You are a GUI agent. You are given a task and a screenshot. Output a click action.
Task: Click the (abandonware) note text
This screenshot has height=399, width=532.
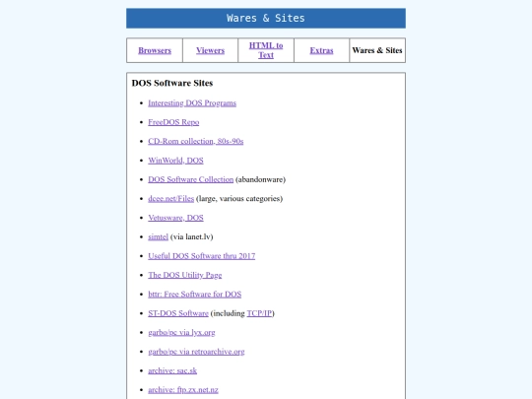(x=260, y=179)
